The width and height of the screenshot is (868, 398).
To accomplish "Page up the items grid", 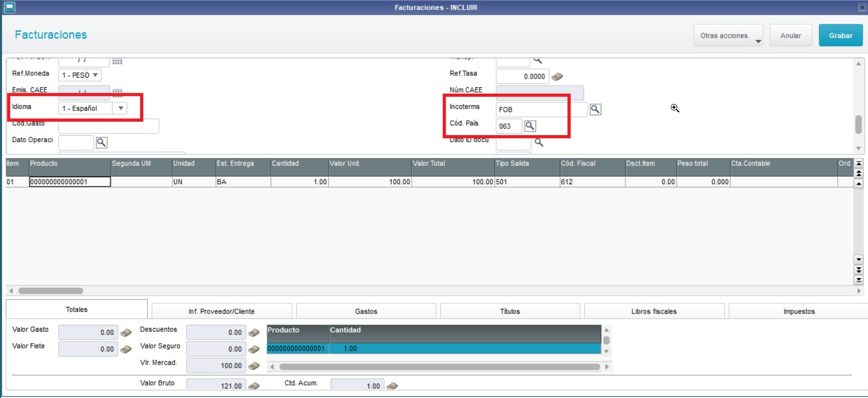I will coord(859,173).
